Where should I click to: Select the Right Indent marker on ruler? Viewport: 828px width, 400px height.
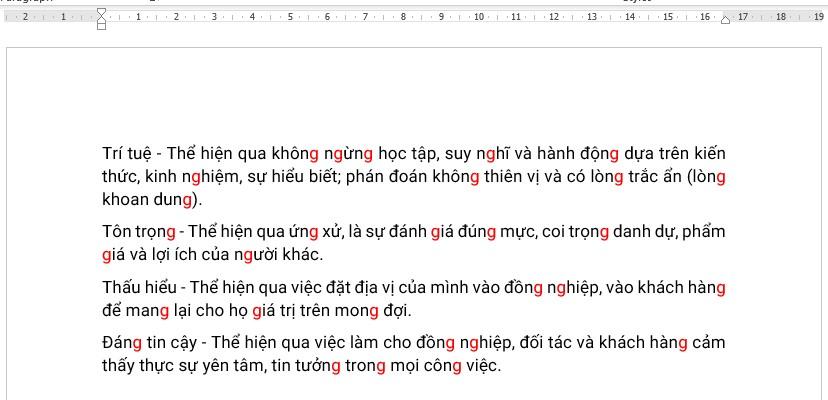[x=726, y=20]
